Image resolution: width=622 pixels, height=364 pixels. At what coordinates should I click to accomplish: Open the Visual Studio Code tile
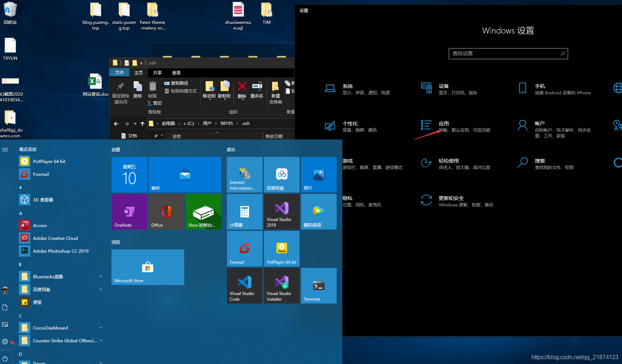coord(245,286)
